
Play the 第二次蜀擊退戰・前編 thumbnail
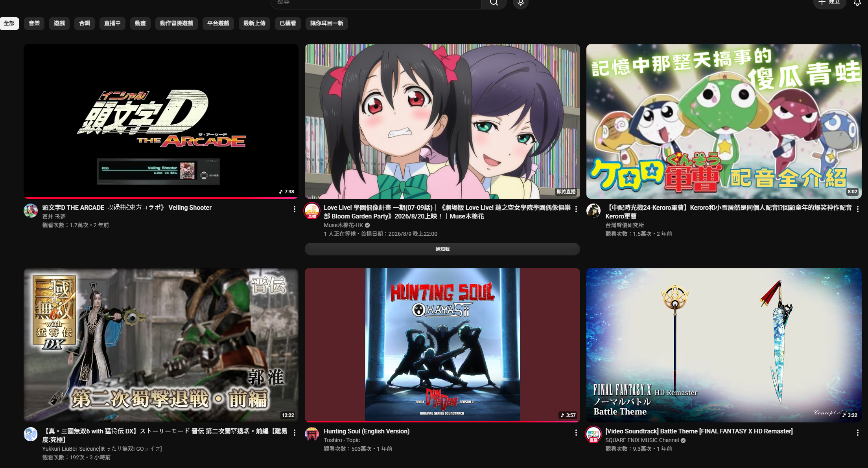[x=161, y=345]
